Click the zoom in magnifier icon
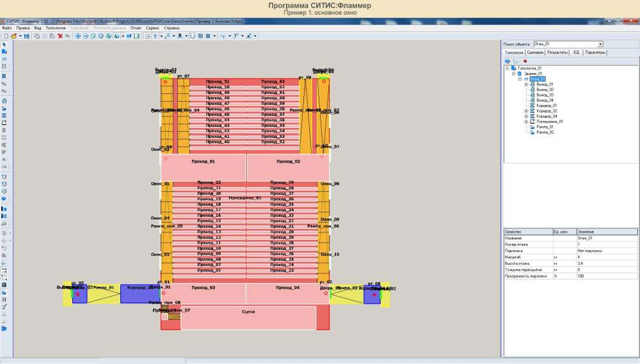Viewport: 640px width, 364px height. tap(78, 36)
